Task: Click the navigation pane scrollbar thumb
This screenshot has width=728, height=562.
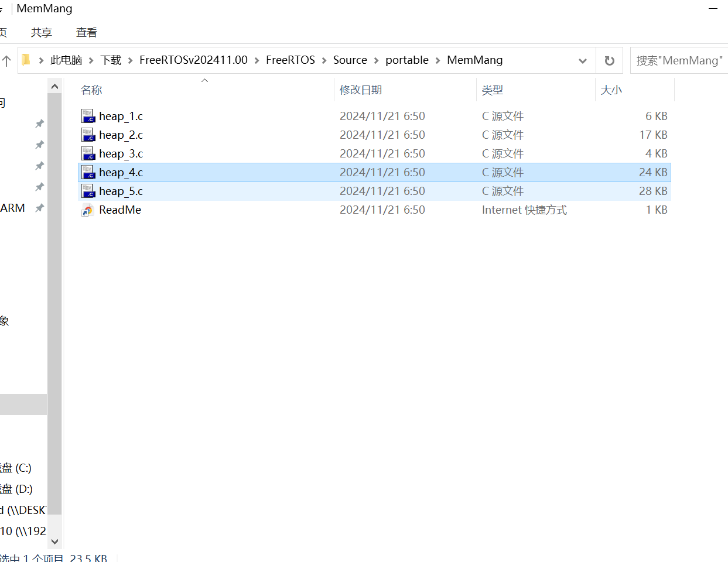Action: coord(54,304)
